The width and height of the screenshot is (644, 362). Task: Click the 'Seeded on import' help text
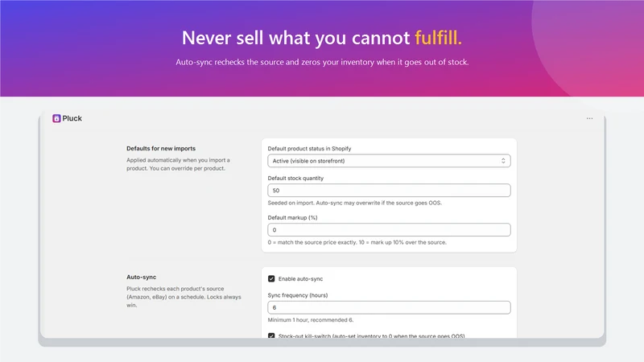click(355, 203)
